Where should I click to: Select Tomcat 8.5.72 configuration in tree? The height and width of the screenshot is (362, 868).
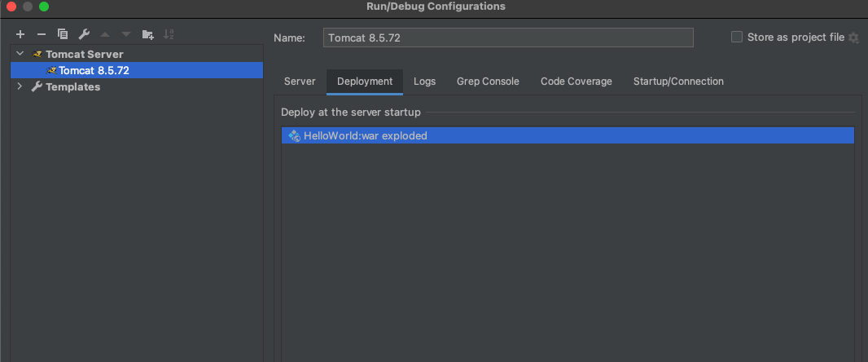coord(137,70)
